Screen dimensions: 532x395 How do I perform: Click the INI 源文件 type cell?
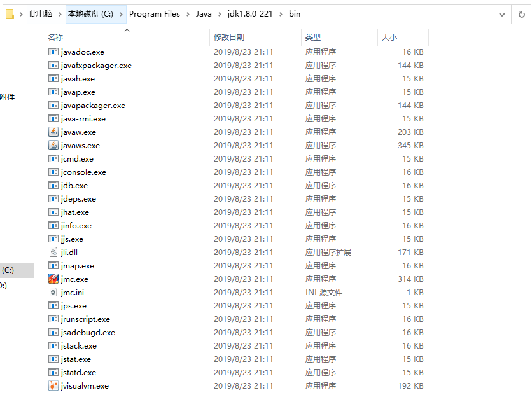pos(324,292)
